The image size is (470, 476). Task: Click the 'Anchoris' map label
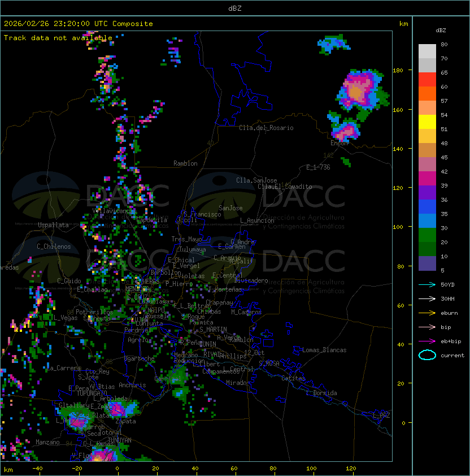[132, 385]
